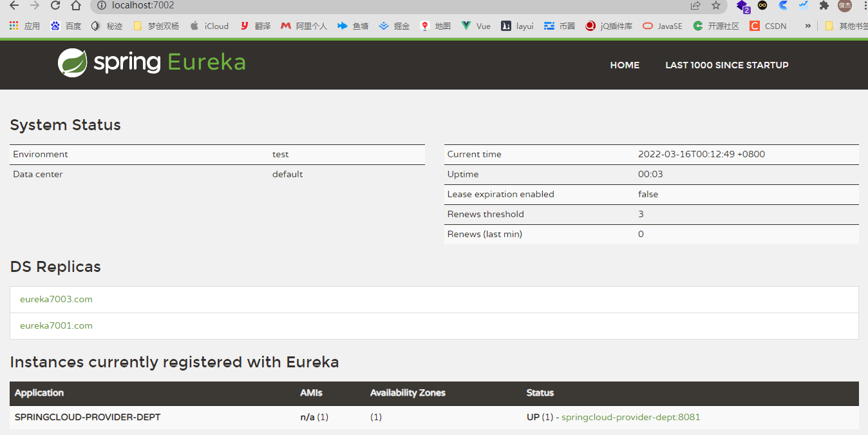The height and width of the screenshot is (435, 868).
Task: Bookmark this page with the star icon
Action: click(x=716, y=6)
